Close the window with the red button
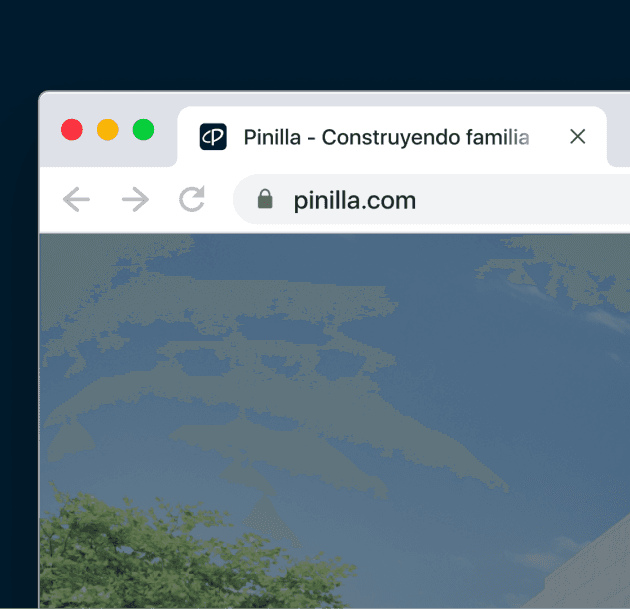Image resolution: width=630 pixels, height=609 pixels. click(x=72, y=130)
